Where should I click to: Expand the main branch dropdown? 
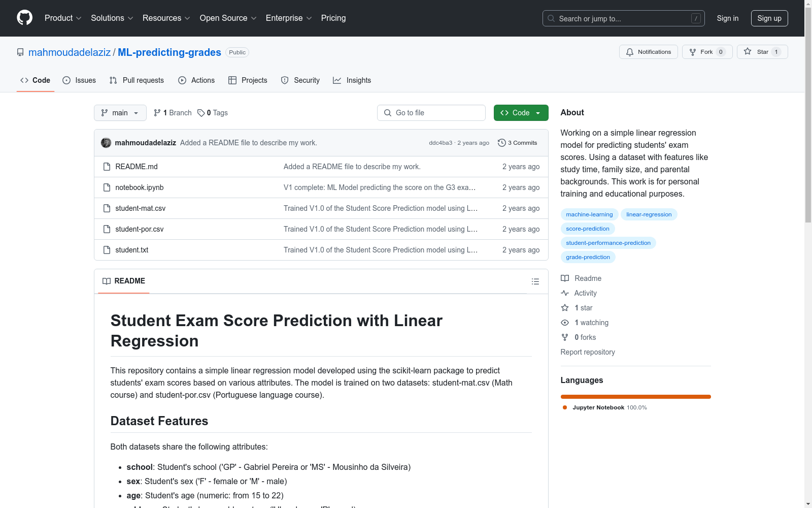click(120, 113)
